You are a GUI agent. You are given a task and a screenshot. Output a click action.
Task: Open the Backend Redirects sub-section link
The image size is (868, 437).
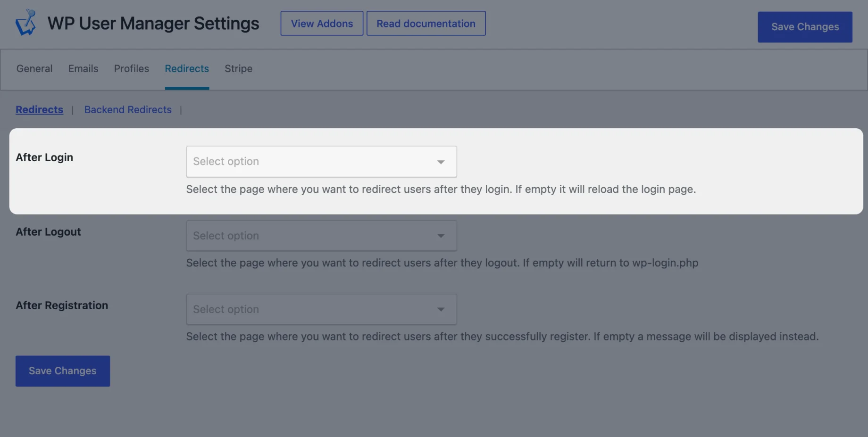point(128,109)
